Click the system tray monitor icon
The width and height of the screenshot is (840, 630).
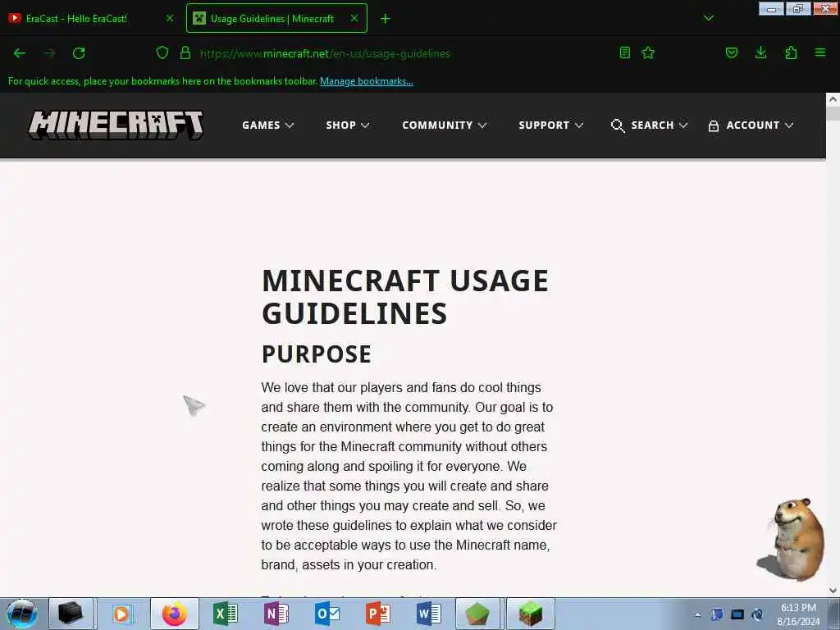click(x=737, y=614)
